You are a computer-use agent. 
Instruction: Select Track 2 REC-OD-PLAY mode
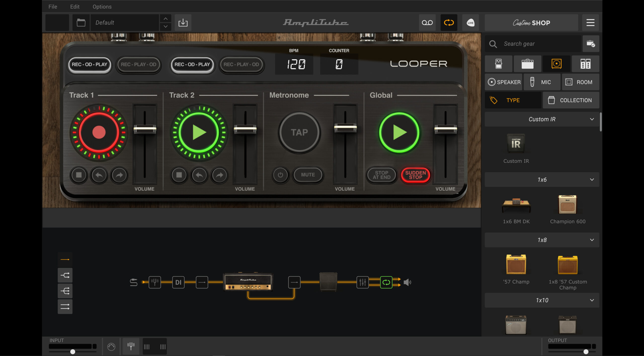coord(192,65)
